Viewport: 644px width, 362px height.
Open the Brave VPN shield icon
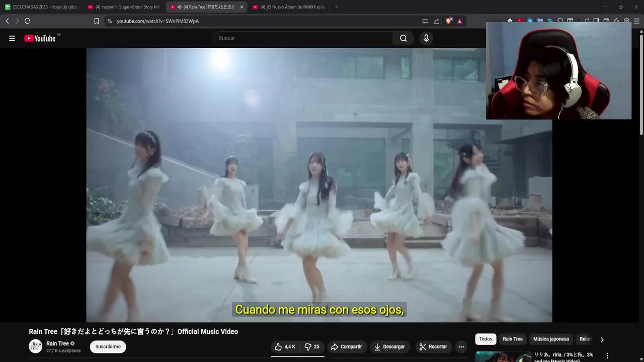tap(626, 21)
